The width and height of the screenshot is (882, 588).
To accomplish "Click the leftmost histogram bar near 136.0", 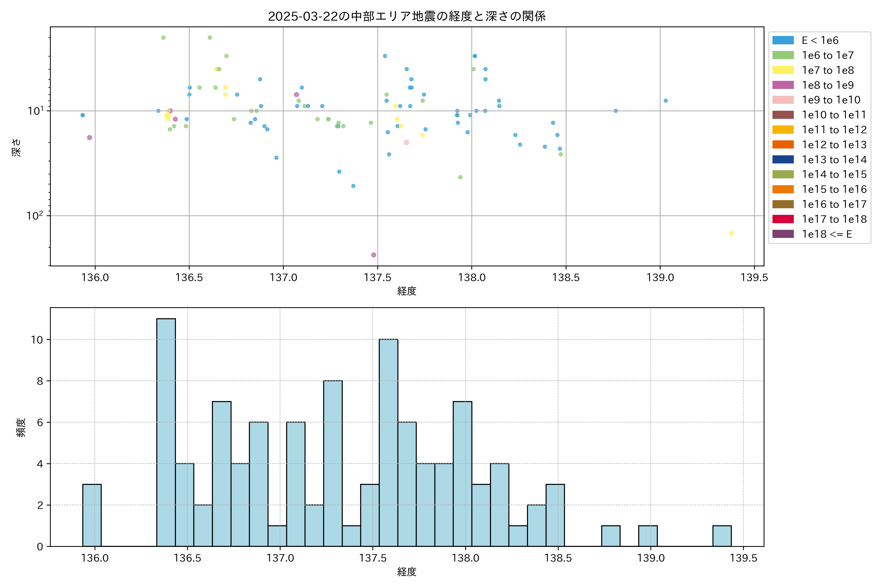I will point(92,515).
